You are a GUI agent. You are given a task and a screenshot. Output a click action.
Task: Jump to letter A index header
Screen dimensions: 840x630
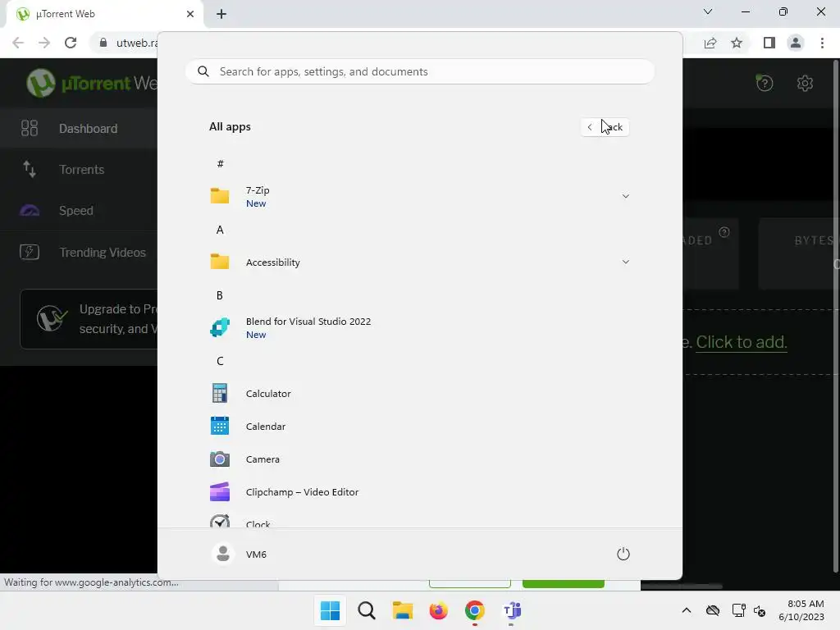coord(220,230)
